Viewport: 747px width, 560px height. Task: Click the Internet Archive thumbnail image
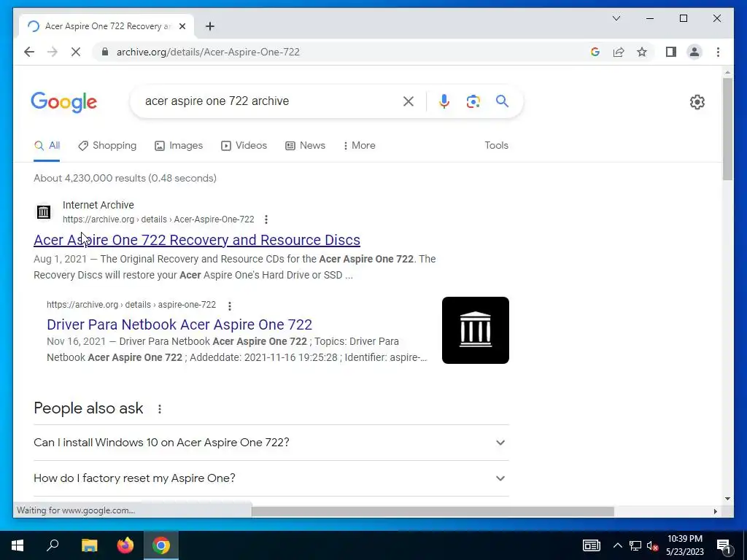[x=476, y=330]
